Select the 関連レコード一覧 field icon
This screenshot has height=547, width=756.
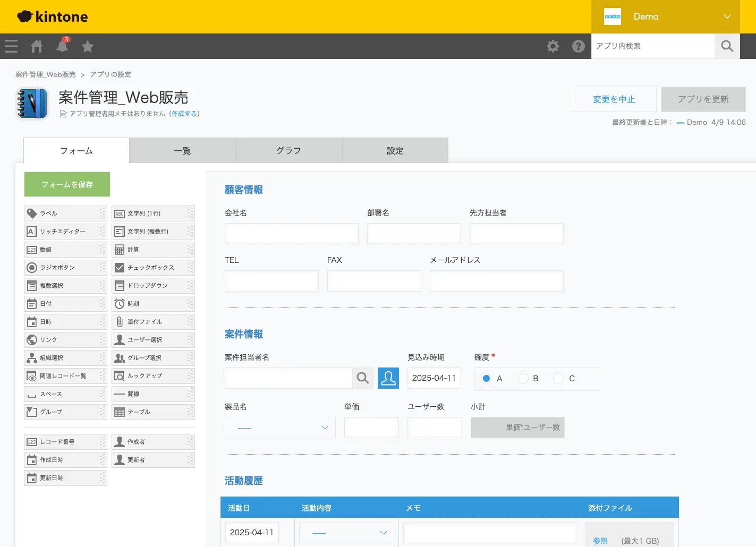(x=32, y=376)
